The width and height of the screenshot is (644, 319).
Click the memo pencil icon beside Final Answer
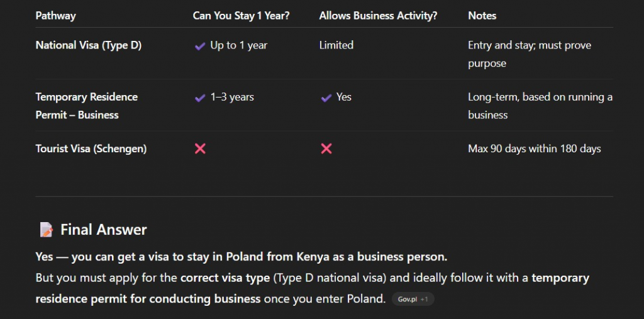coord(47,230)
